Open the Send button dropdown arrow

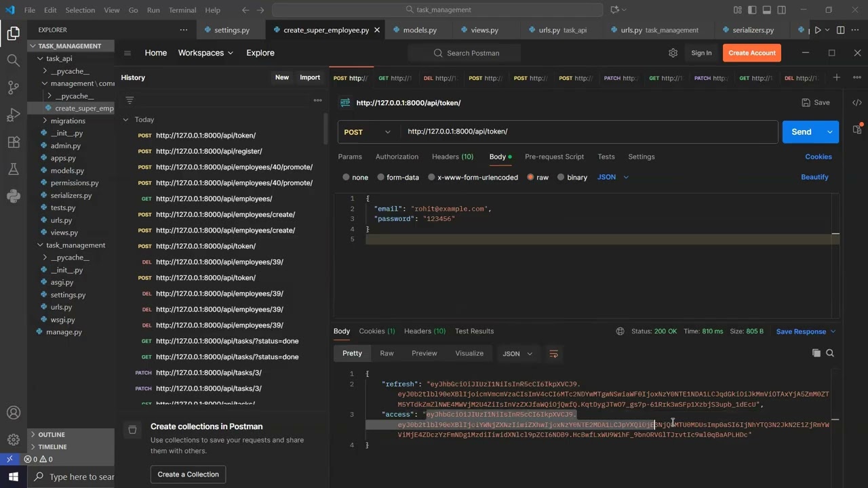point(830,132)
